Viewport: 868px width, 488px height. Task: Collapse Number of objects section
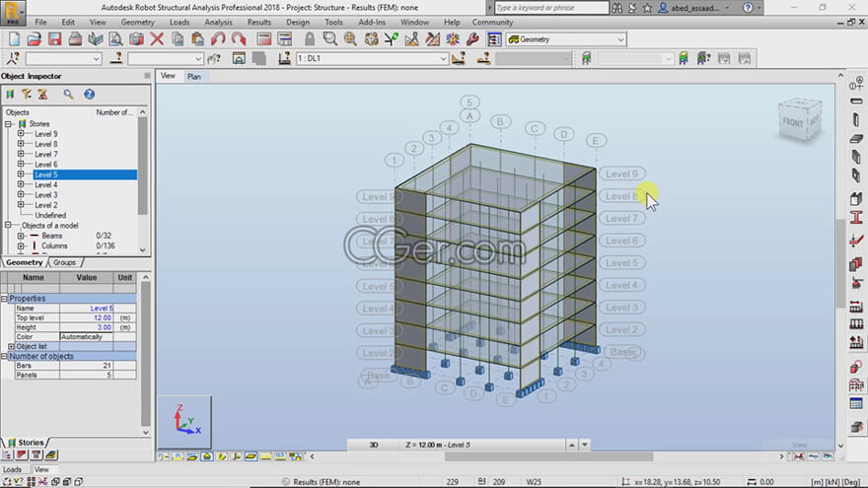tap(4, 356)
